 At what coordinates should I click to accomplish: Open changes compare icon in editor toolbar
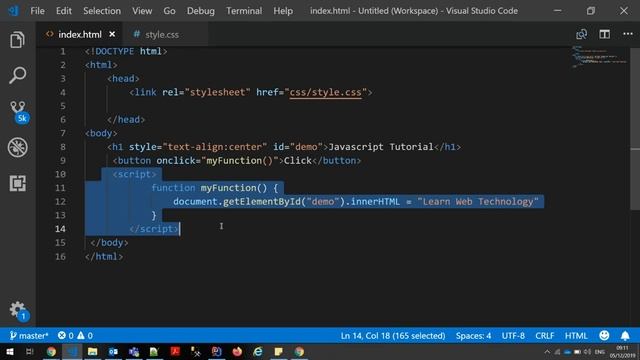[582, 34]
